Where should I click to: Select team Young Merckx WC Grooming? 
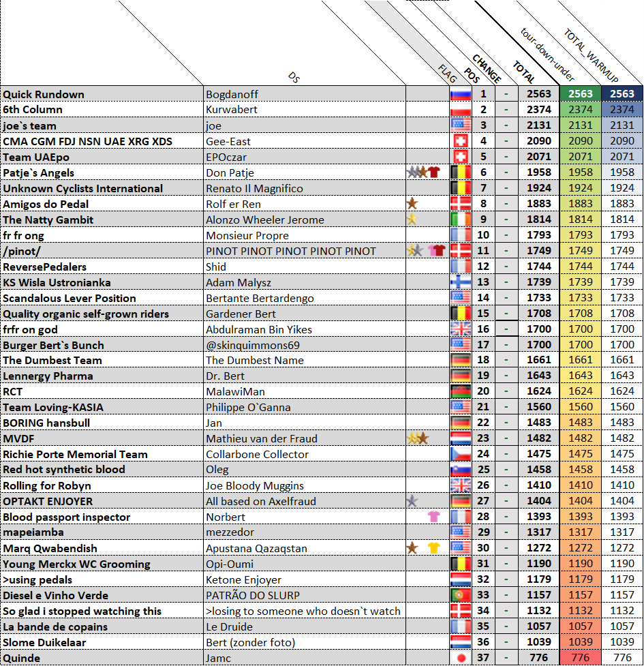coord(76,564)
